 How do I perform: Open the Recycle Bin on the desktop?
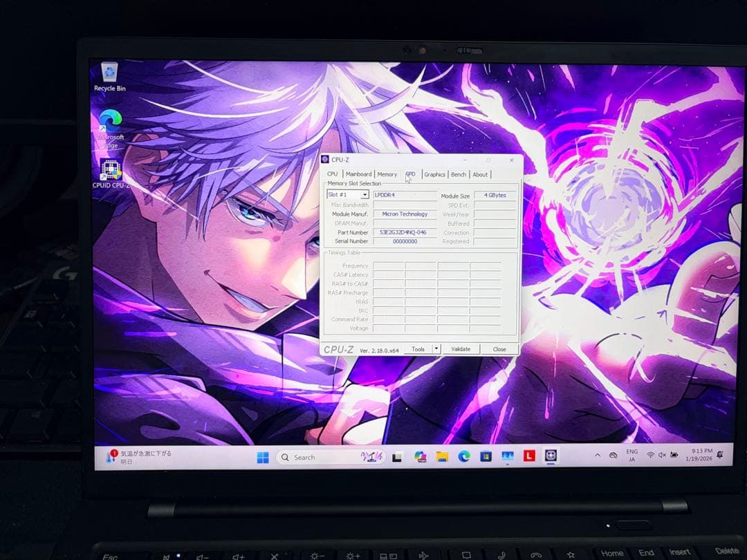tap(109, 74)
